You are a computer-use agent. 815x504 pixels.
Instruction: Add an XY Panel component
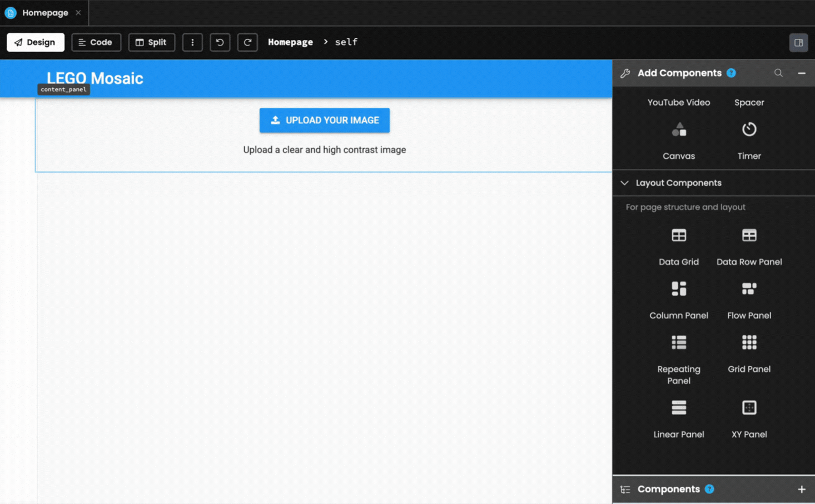click(749, 419)
